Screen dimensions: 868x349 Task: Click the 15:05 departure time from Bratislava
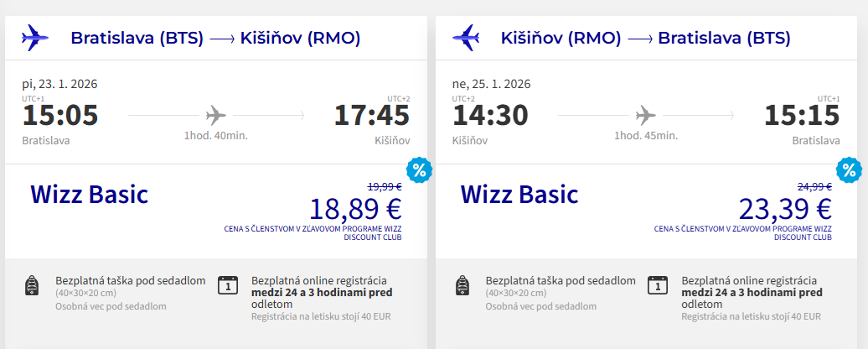tap(60, 116)
